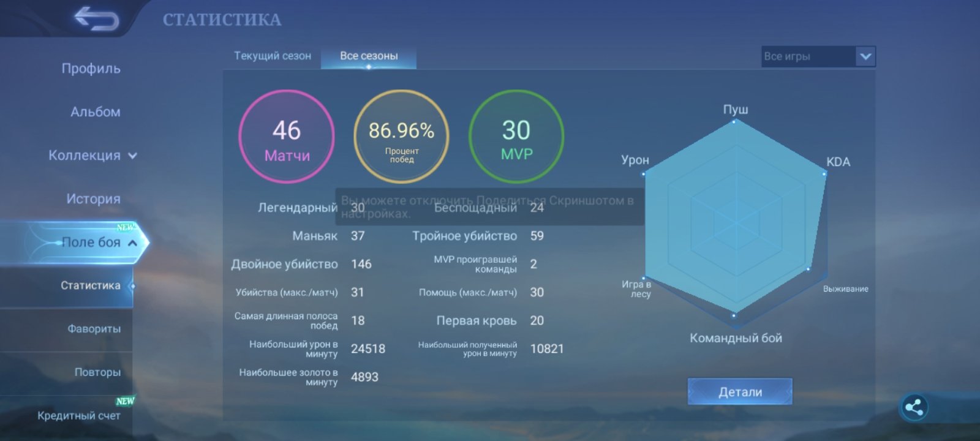Open Повторы submenu item
This screenshot has height=441, width=980.
(97, 372)
